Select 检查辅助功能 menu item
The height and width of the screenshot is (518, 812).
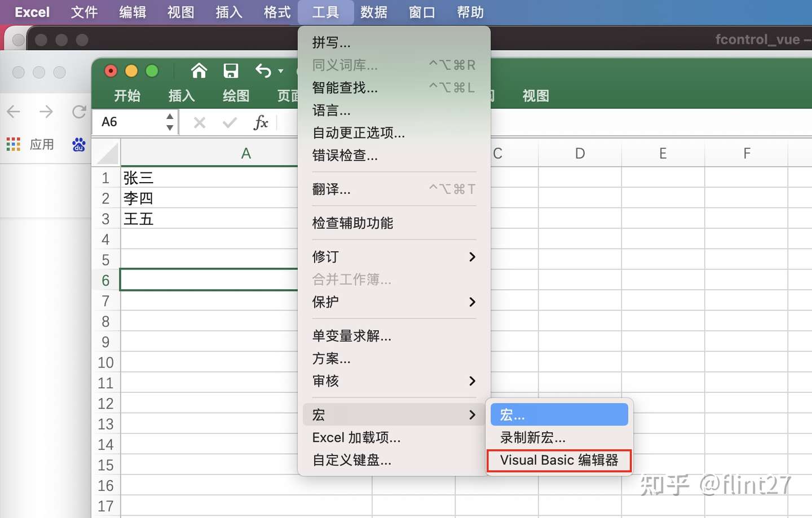(x=394, y=223)
